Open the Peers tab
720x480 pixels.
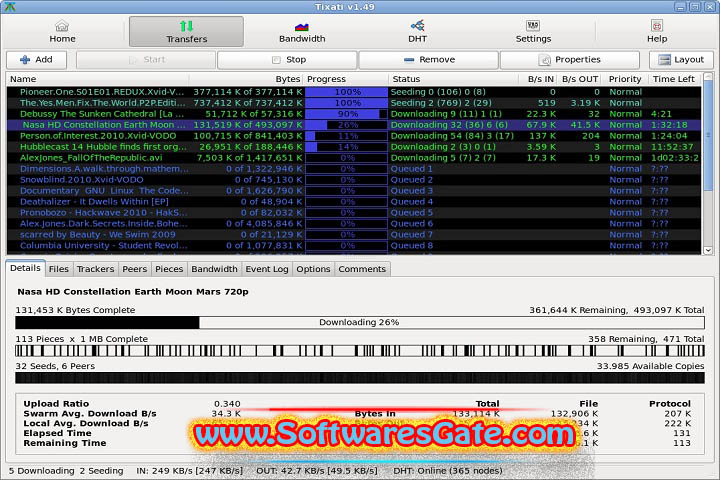click(x=135, y=269)
